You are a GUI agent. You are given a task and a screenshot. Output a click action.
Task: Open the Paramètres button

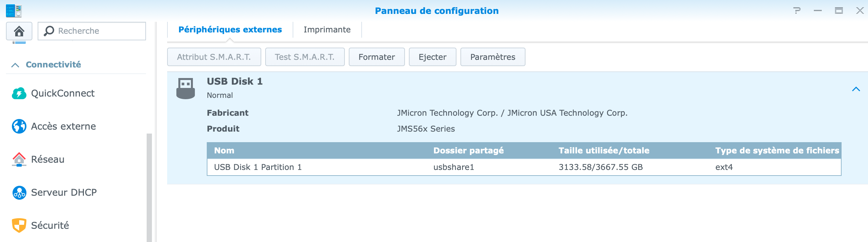coord(492,57)
